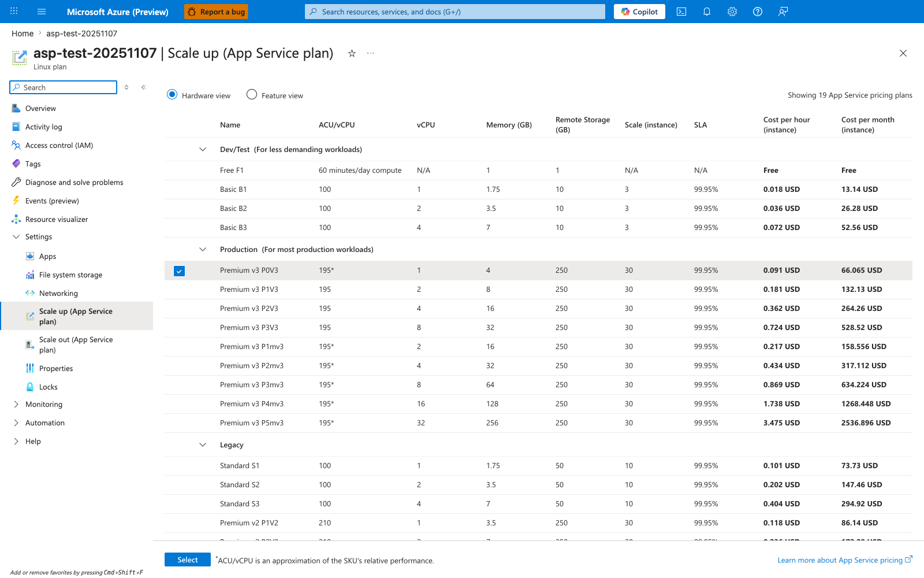
Task: Click the Select button
Action: pyautogui.click(x=188, y=560)
